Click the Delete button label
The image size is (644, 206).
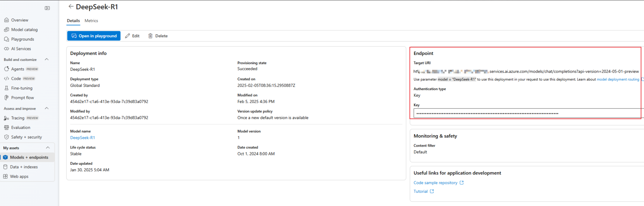pyautogui.click(x=161, y=36)
